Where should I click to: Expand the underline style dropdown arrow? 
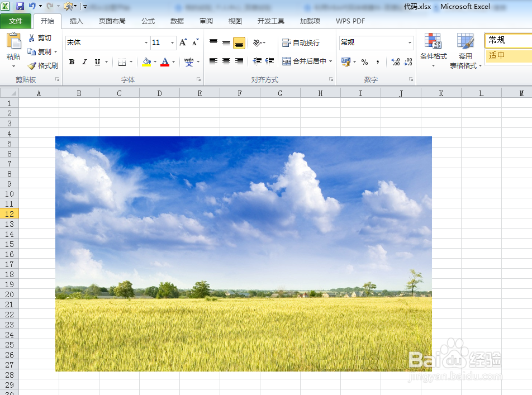click(x=106, y=62)
